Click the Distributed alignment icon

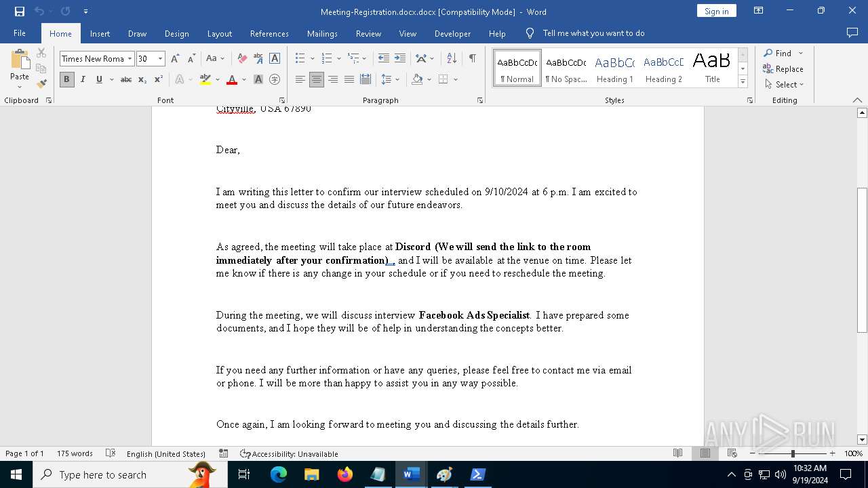366,79
